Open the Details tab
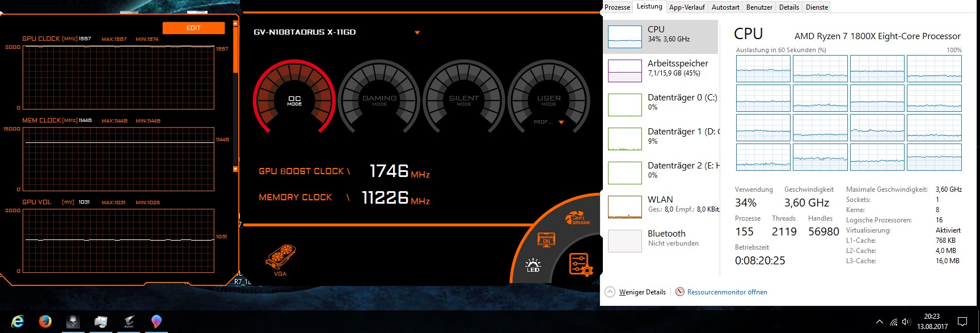Image resolution: width=980 pixels, height=333 pixels. (x=789, y=7)
